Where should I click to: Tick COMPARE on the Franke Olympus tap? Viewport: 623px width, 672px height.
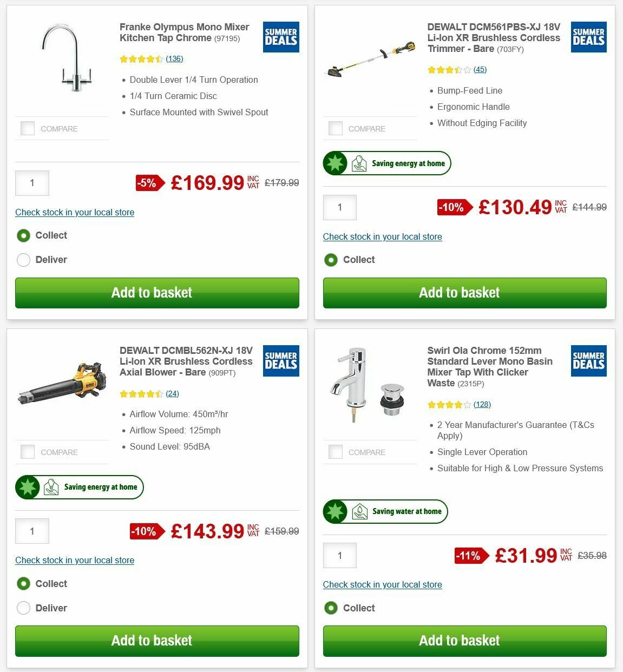click(x=27, y=128)
